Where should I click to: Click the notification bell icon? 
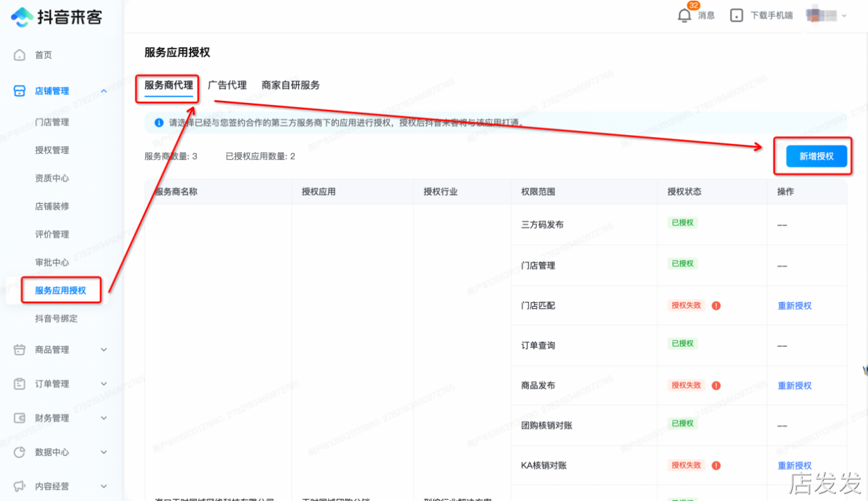click(684, 15)
